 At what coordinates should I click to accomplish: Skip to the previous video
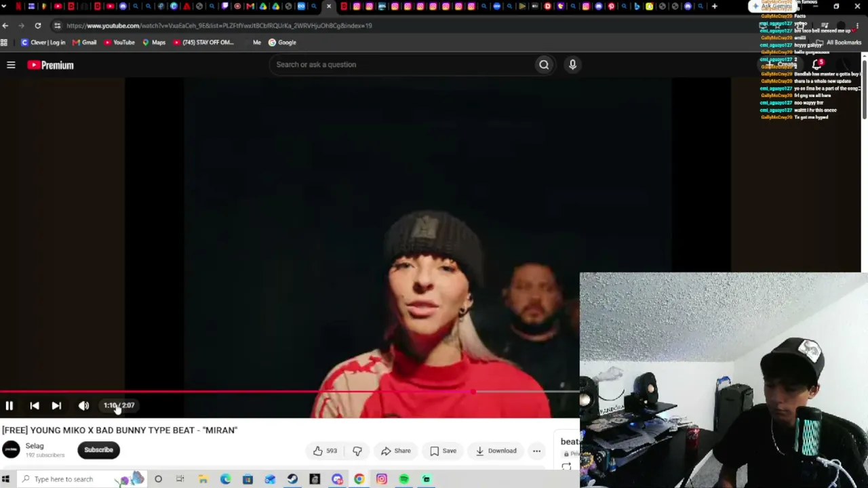click(35, 405)
